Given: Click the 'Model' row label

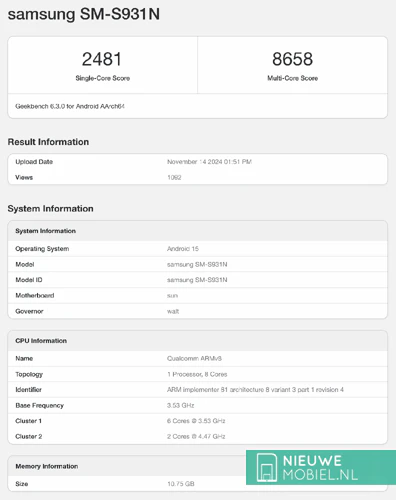Looking at the screenshot, I should tap(25, 264).
